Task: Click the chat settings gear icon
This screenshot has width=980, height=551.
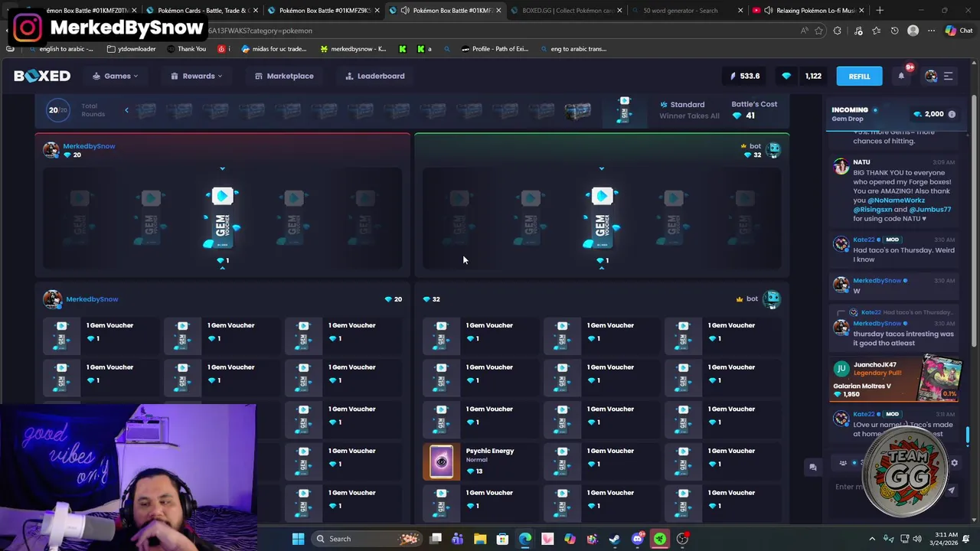Action: point(954,463)
